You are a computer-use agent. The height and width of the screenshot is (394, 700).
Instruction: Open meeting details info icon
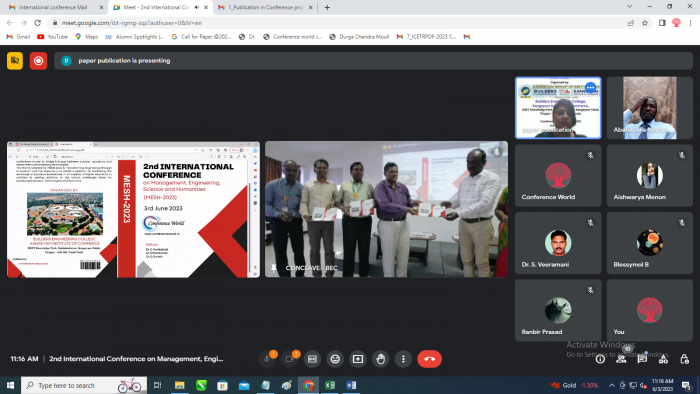tap(600, 359)
